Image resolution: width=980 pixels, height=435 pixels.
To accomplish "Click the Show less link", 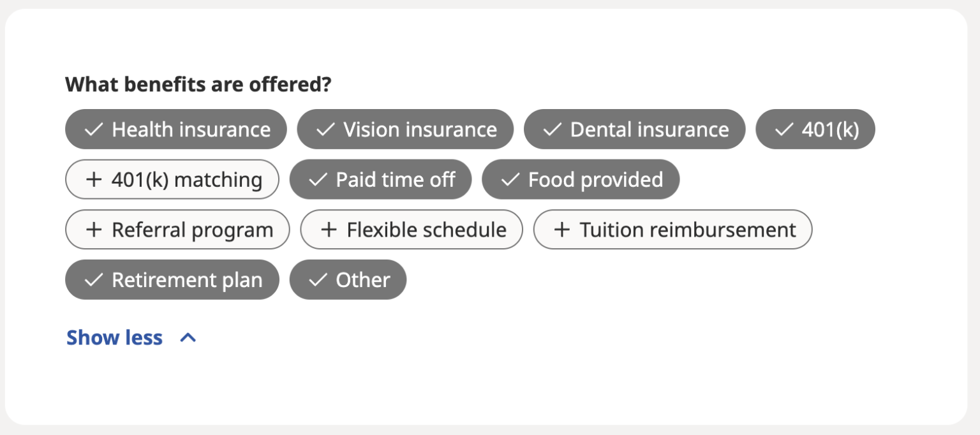I will click(x=114, y=337).
